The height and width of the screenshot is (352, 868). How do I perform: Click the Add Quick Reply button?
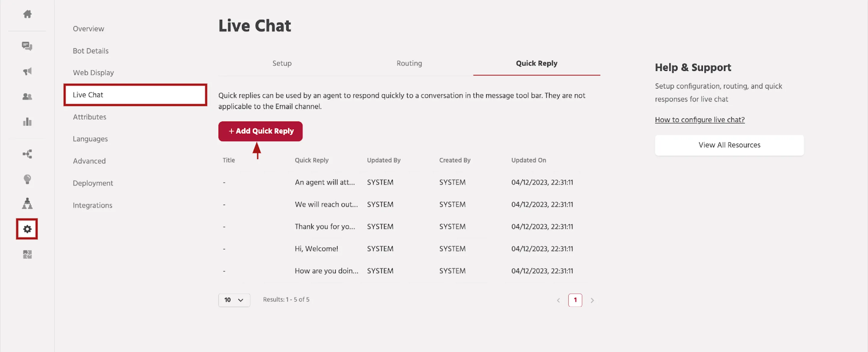coord(260,131)
